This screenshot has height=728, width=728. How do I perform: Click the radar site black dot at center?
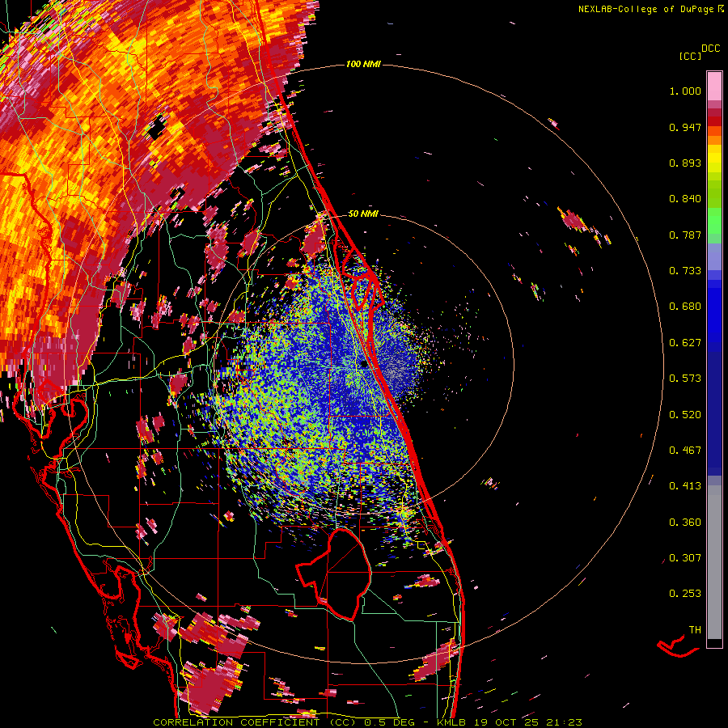pos(364,365)
